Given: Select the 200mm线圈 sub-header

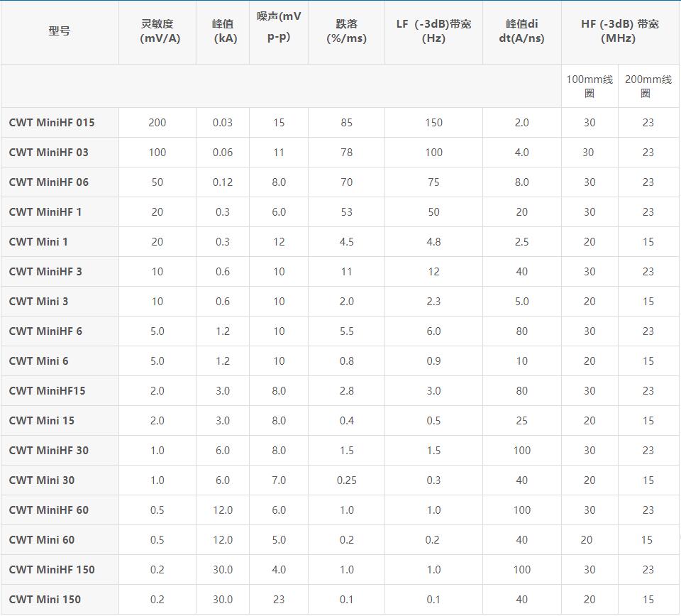Looking at the screenshot, I should click(648, 86).
